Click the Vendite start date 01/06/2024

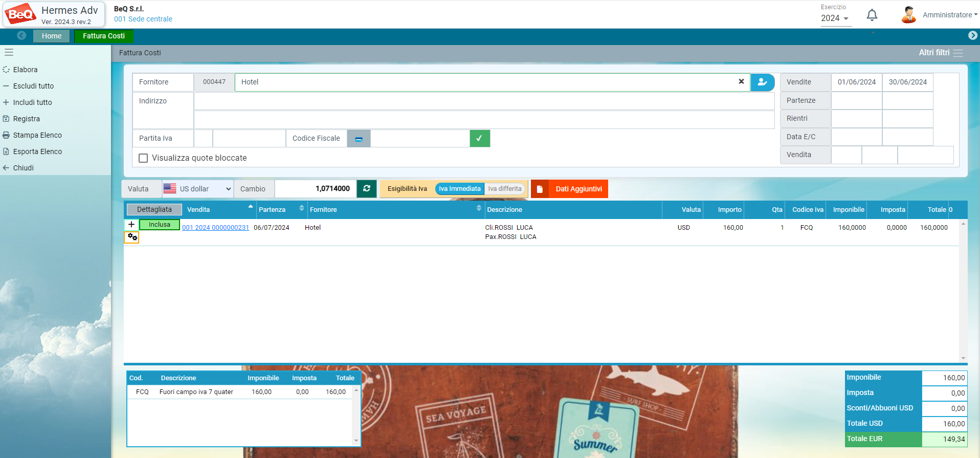click(857, 82)
